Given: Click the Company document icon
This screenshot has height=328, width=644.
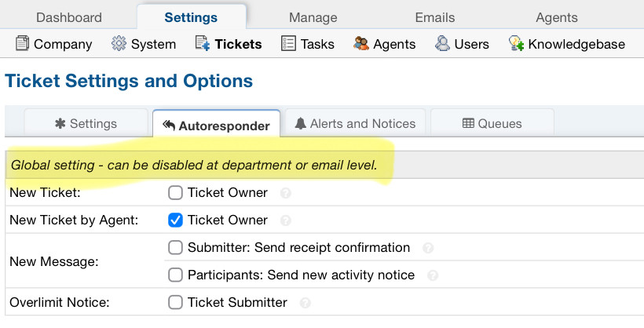Looking at the screenshot, I should [x=22, y=43].
